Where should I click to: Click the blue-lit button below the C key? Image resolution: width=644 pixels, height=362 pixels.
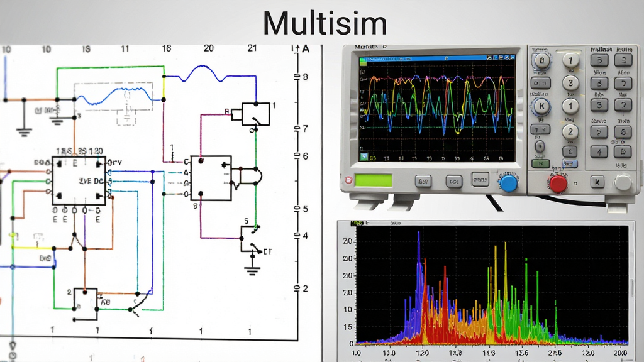pyautogui.click(x=570, y=164)
